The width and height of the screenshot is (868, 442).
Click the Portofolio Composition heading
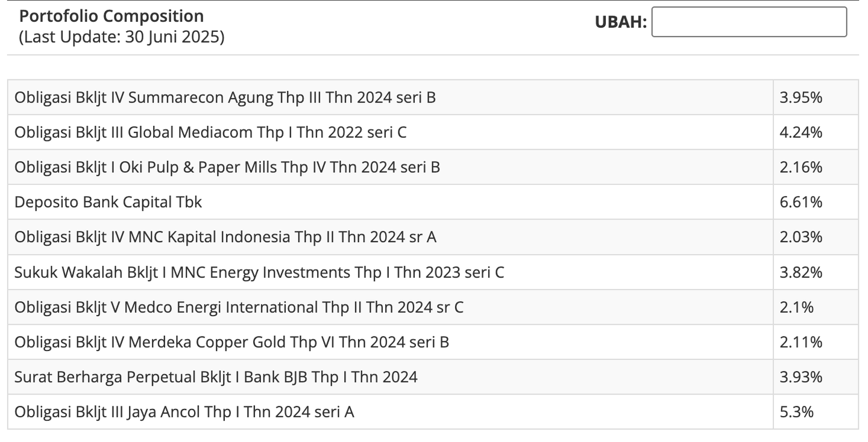tap(112, 16)
